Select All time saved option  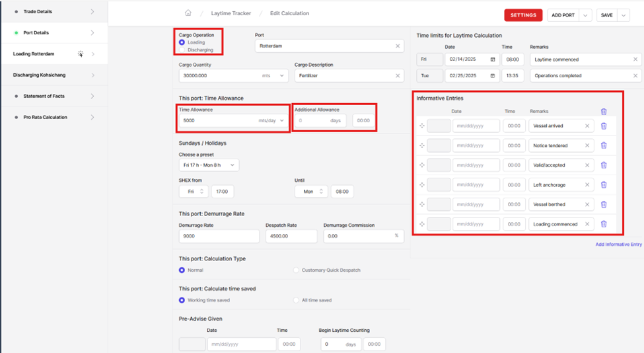(296, 300)
